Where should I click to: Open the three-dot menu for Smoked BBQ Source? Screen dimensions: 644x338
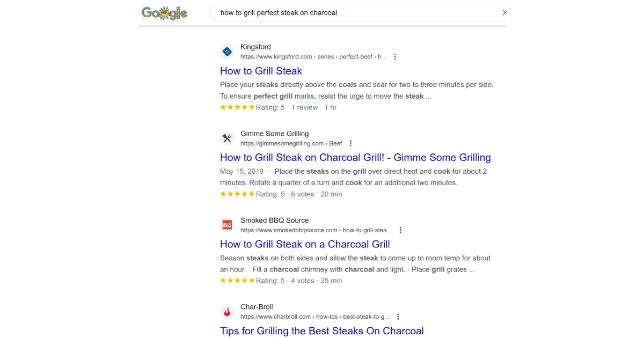[x=400, y=230]
